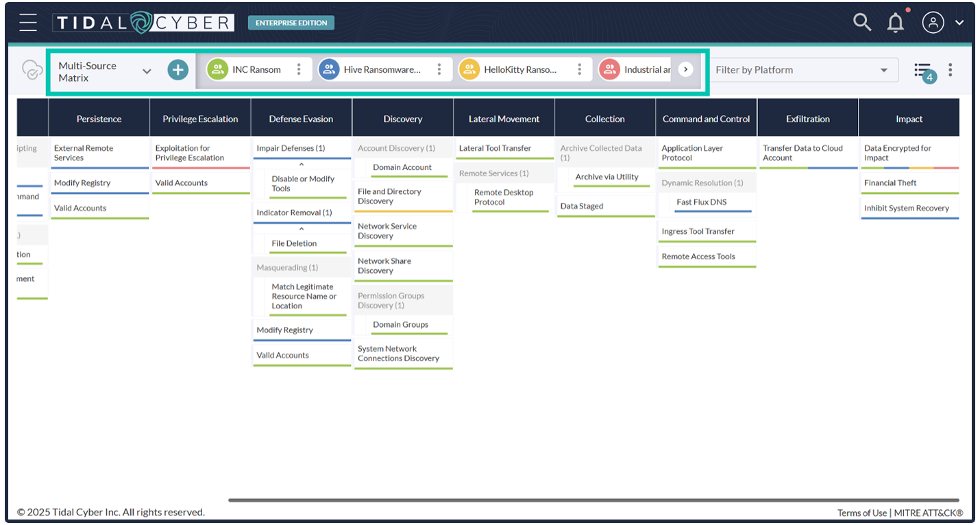The height and width of the screenshot is (525, 980).
Task: Open INC Ransom three-dot options menu
Action: [x=298, y=69]
